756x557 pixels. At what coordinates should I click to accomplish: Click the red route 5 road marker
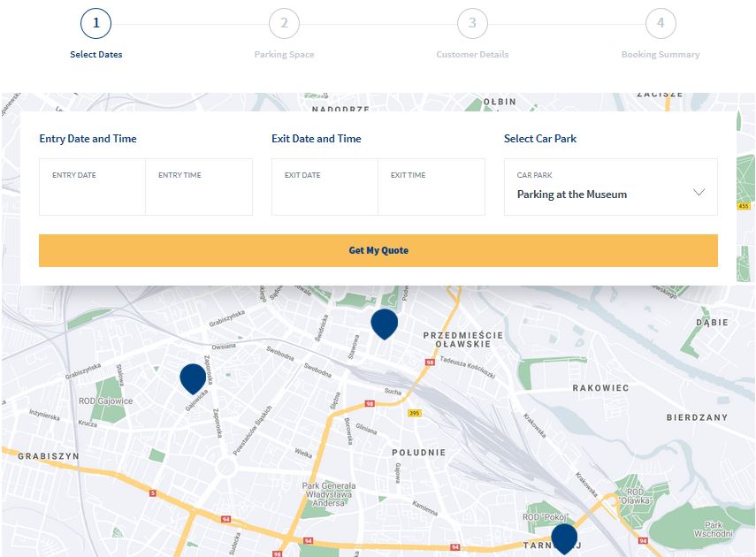click(x=153, y=492)
